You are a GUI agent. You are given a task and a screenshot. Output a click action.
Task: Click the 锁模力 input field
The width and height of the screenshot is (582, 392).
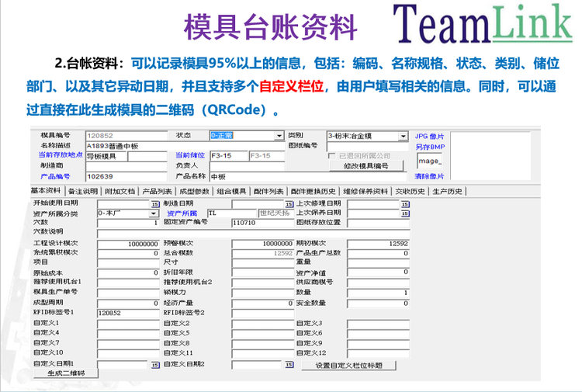coord(263,293)
